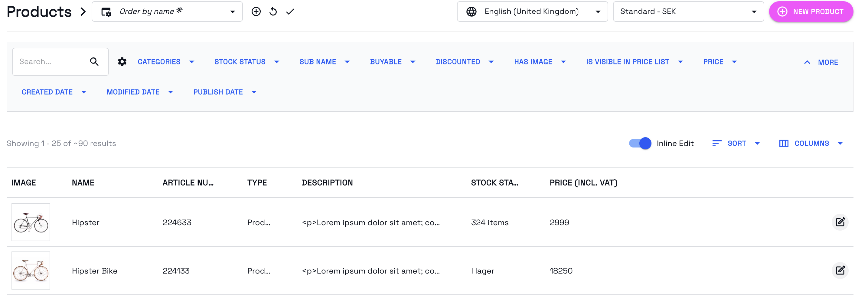
Task: Toggle the Inline Edit switch
Action: point(640,144)
